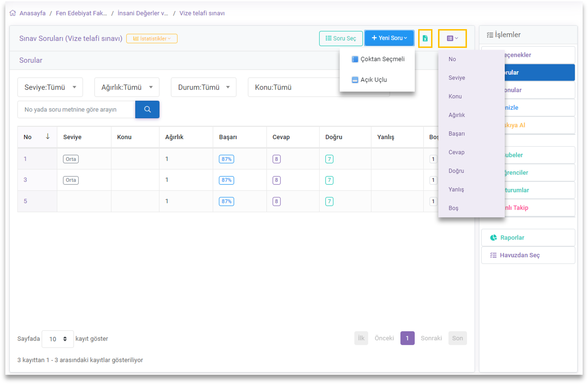Select the Çoktan Seçmeli question type

click(x=378, y=59)
